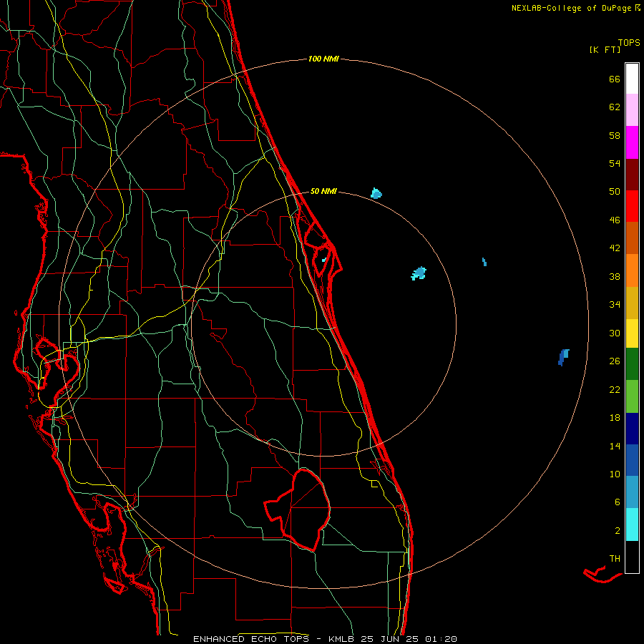This screenshot has height=644, width=644.
Task: Click the NEXLAB-College of DuPage text
Action: point(571,8)
